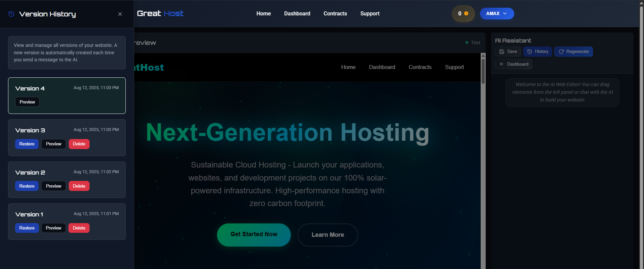Click the Version 2 timestamp 11:02 PM
The height and width of the screenshot is (269, 644).
point(96,172)
